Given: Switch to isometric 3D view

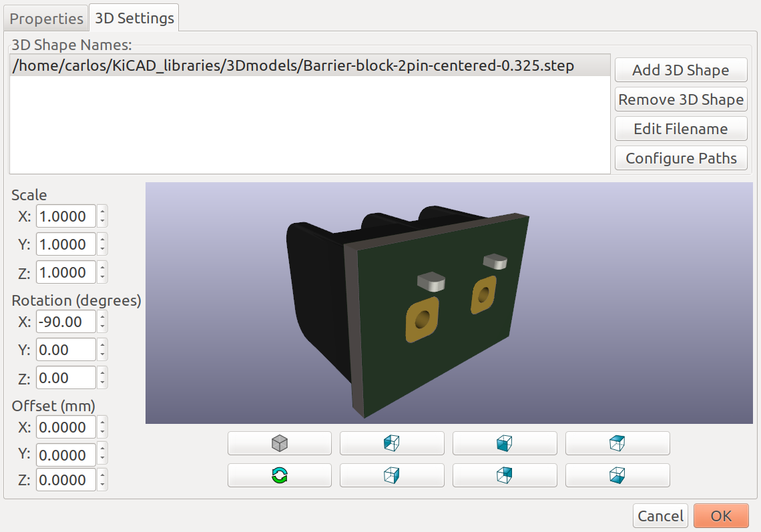Looking at the screenshot, I should [x=280, y=443].
